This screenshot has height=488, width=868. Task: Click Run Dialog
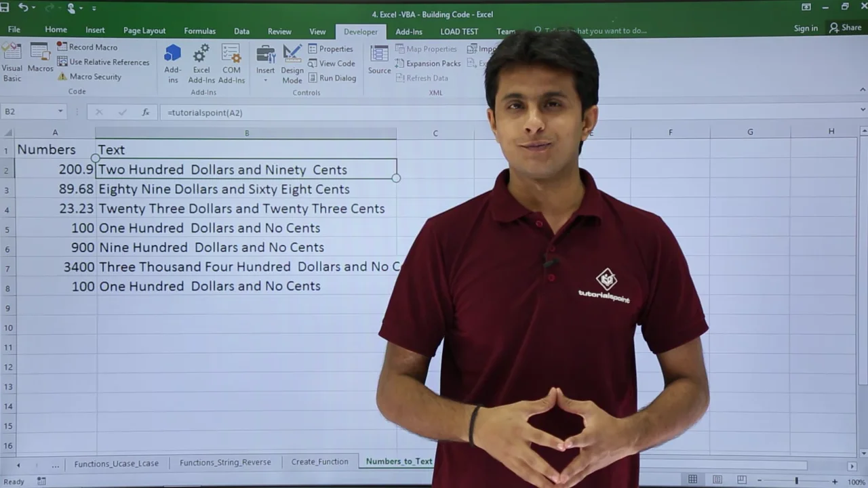pos(332,78)
